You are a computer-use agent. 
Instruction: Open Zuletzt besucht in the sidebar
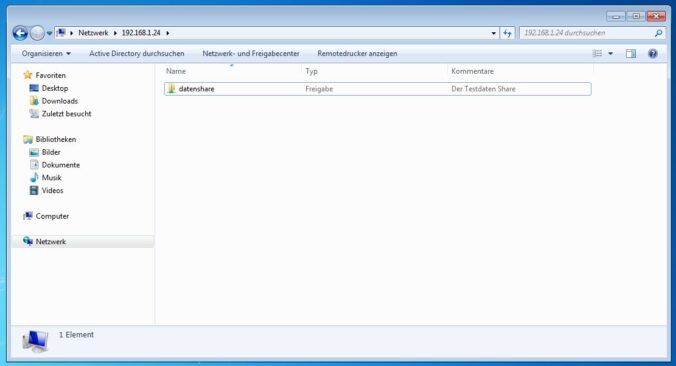click(x=66, y=114)
